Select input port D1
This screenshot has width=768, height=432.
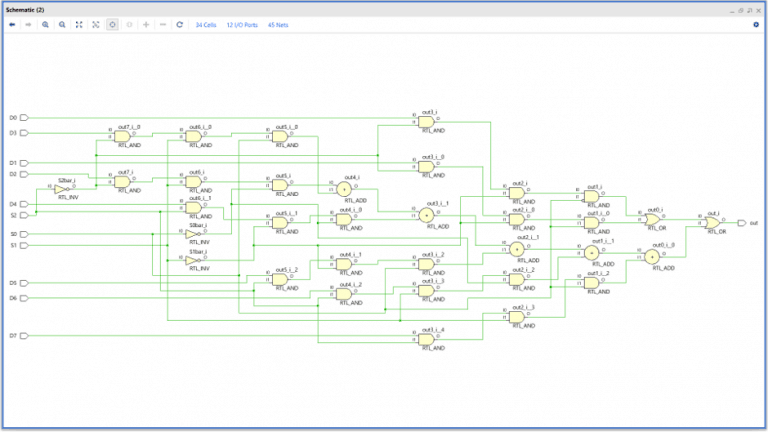[24, 163]
